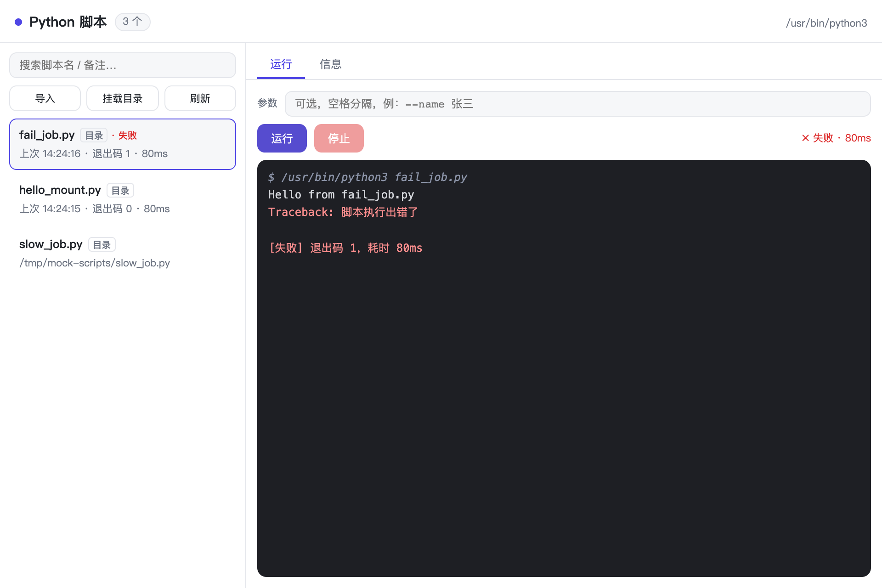The width and height of the screenshot is (882, 588).
Task: Select the slow_job.py script entry
Action: coord(123,253)
